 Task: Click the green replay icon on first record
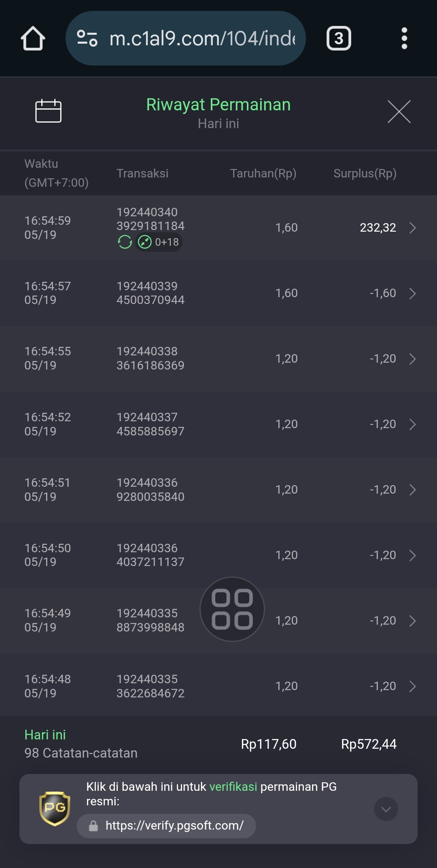coord(125,242)
